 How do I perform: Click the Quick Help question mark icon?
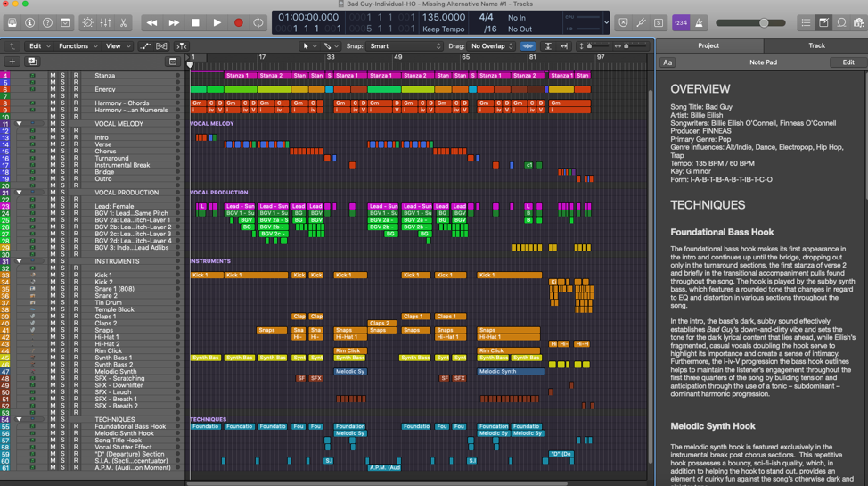click(x=47, y=22)
